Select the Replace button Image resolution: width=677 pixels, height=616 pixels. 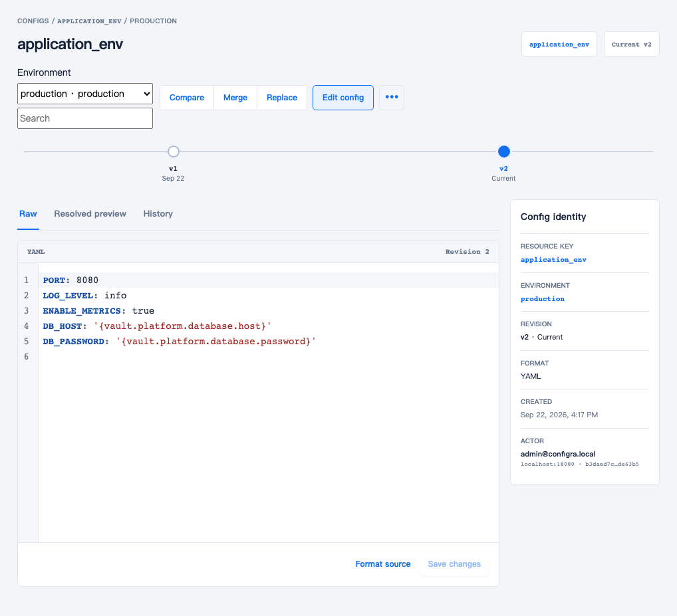click(282, 98)
